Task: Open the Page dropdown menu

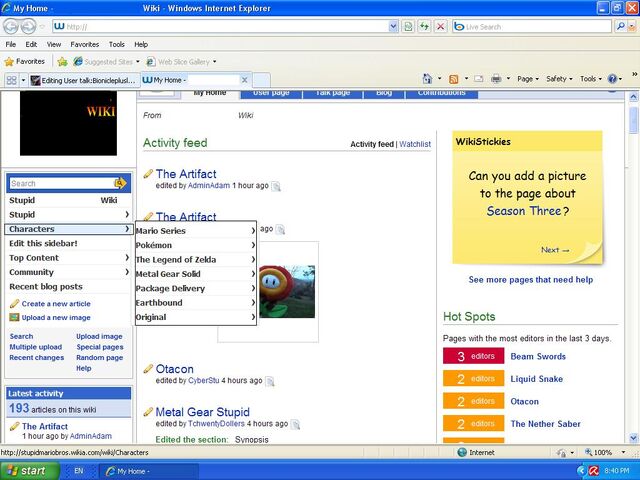Action: click(528, 79)
